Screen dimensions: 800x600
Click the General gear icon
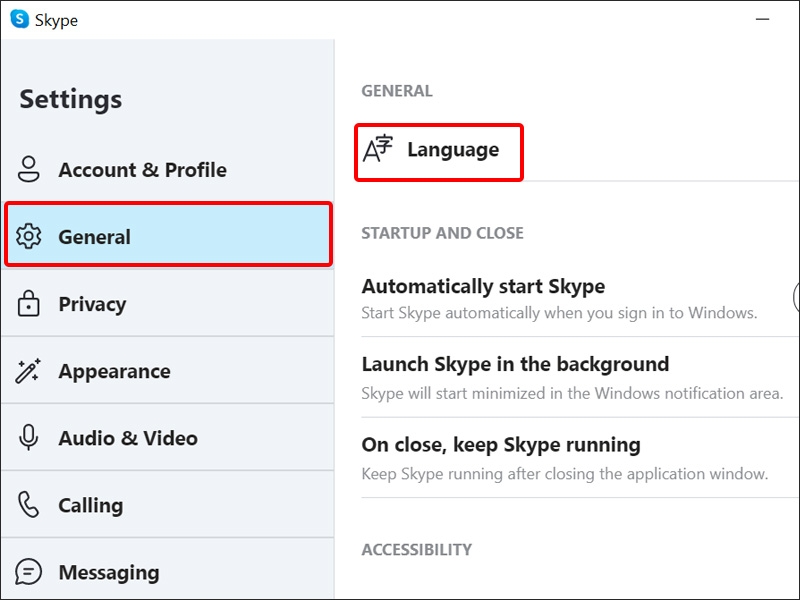click(29, 236)
